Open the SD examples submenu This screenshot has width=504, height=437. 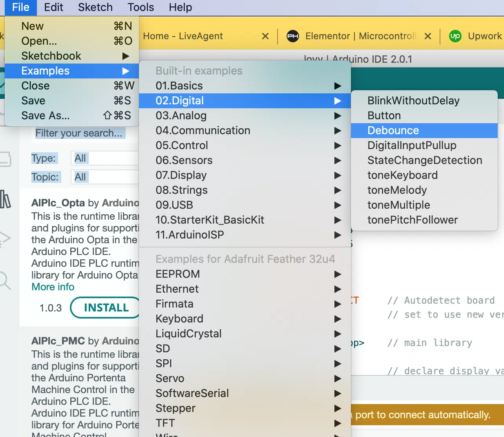245,349
